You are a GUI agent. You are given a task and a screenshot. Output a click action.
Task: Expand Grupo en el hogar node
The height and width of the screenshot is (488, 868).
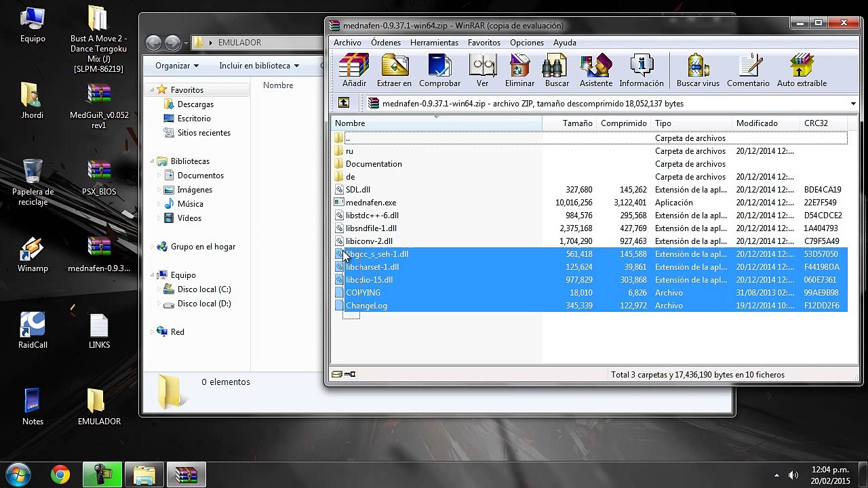[x=152, y=247]
